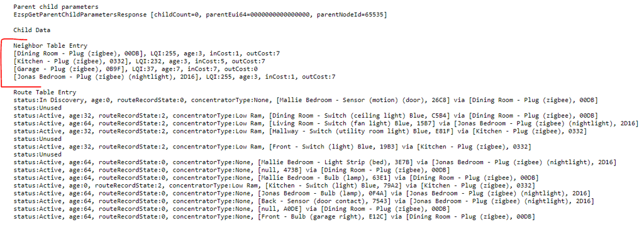Click the null 473B route line
This screenshot has width=644, height=234.
coord(231,170)
